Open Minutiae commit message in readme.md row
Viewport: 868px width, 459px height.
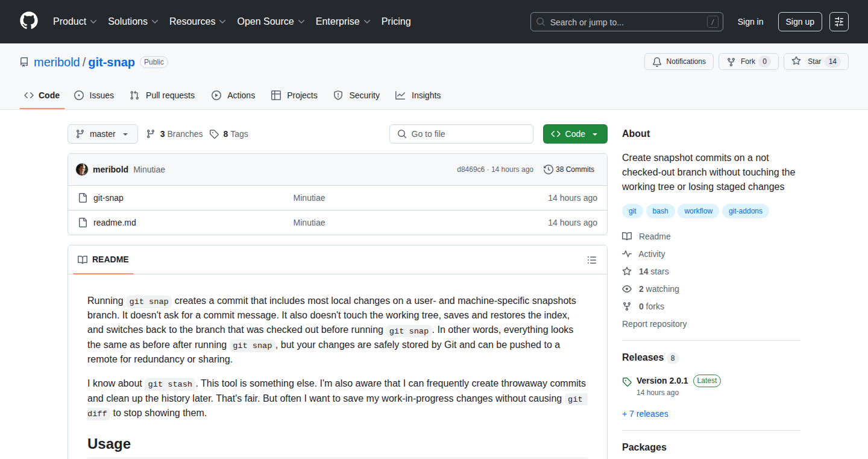pos(309,223)
